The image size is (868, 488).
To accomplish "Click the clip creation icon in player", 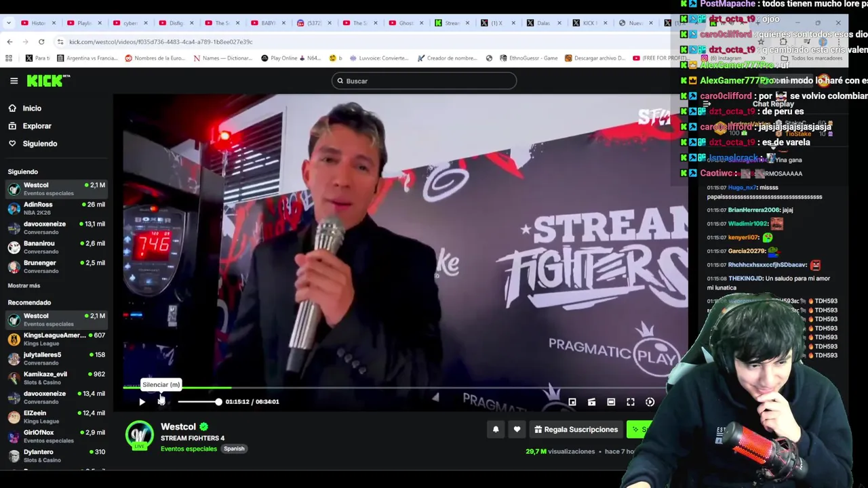I will pyautogui.click(x=591, y=402).
